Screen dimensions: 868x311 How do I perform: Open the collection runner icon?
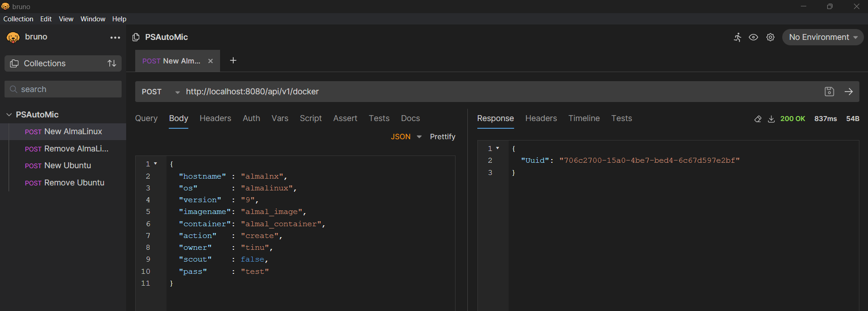(x=738, y=37)
